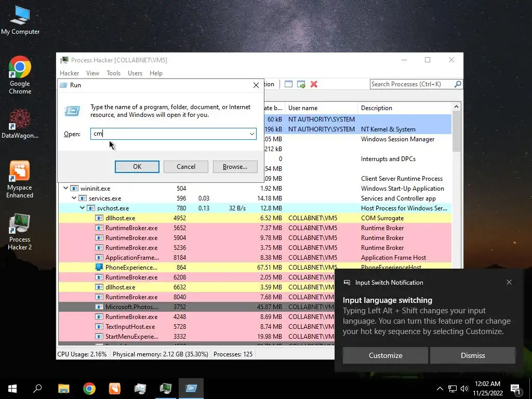
Task: Open the Users menu
Action: (135, 73)
